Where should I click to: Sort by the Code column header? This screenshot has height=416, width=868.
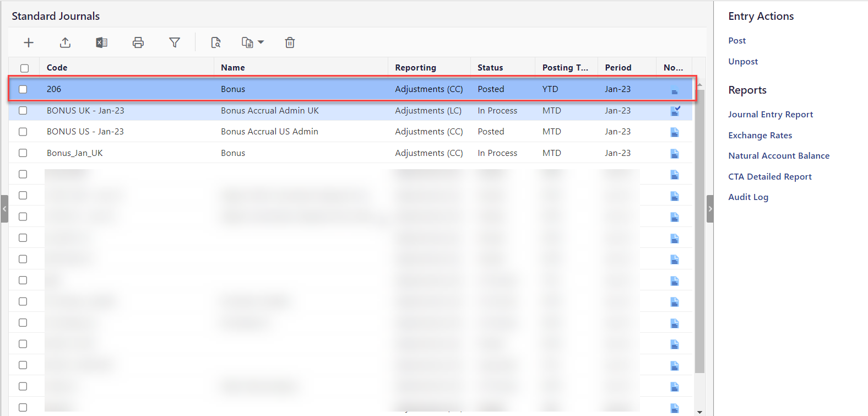tap(57, 67)
